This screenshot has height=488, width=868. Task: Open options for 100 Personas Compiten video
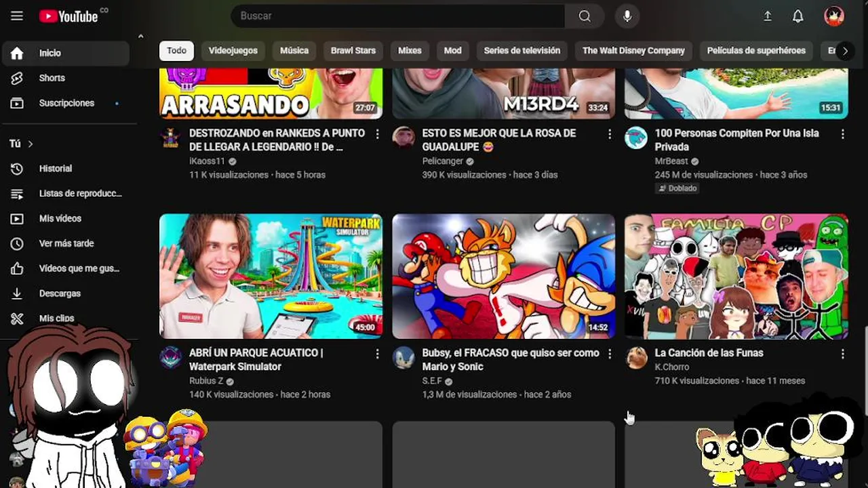click(x=843, y=134)
